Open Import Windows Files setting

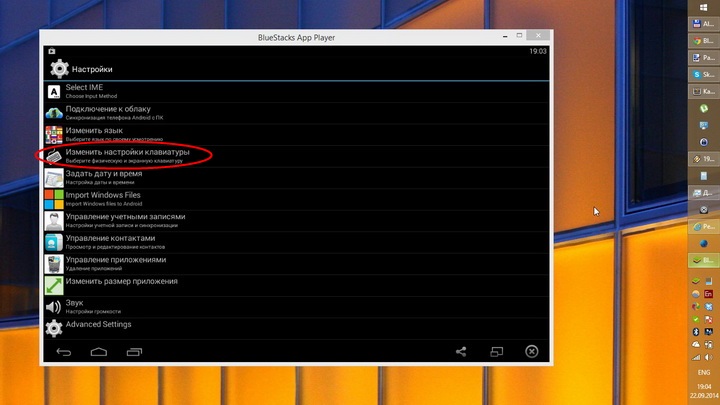[x=296, y=199]
